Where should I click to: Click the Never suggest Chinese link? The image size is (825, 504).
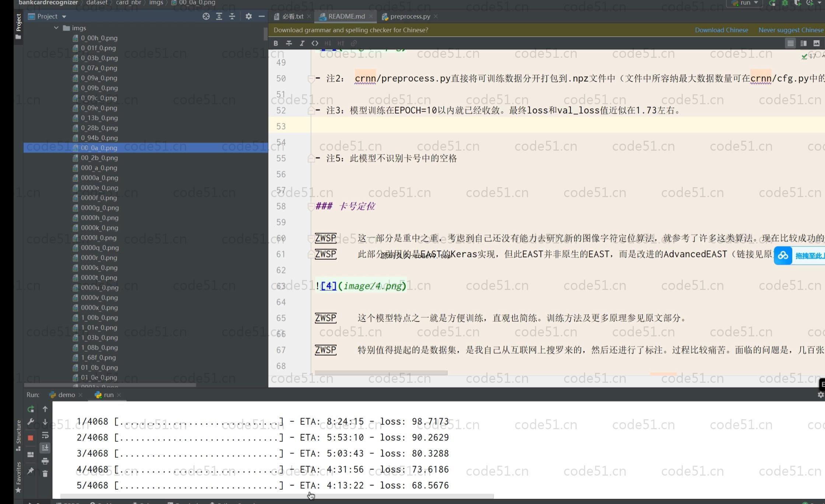791,30
